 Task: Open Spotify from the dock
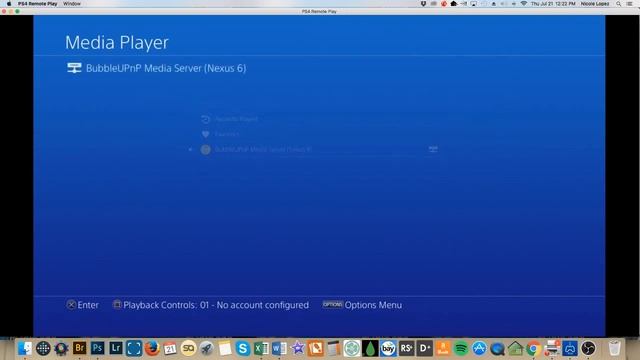coord(461,348)
